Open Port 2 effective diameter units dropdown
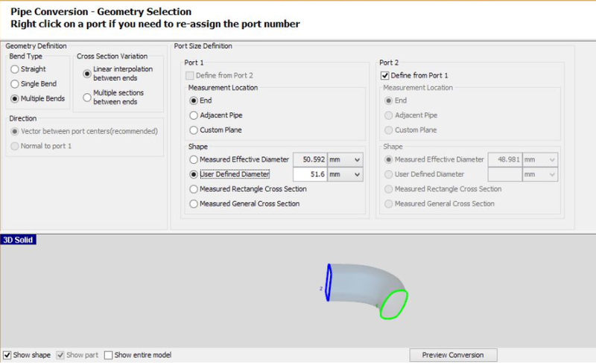Screen dimensions: 596x364 pyautogui.click(x=540, y=159)
